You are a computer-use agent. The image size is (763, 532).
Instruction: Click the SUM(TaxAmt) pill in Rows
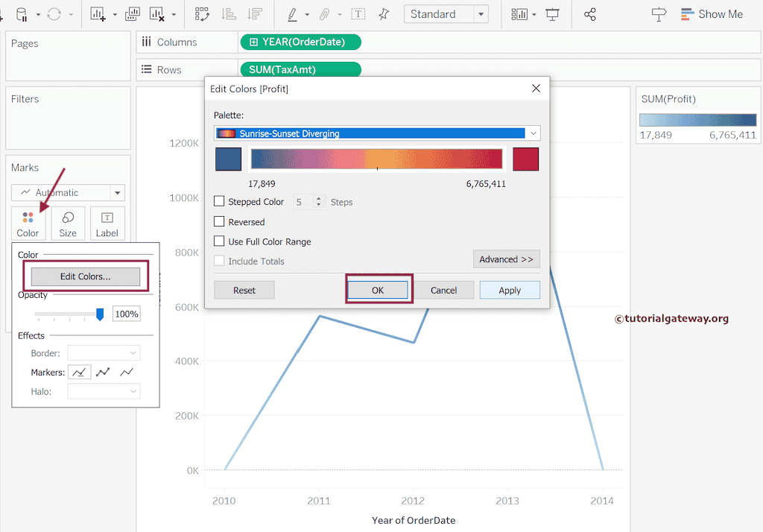(301, 69)
